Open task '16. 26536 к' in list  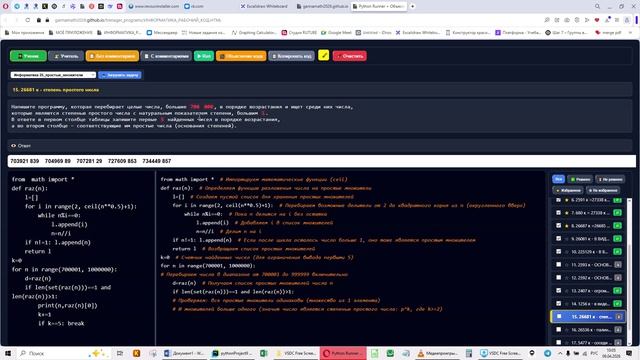click(x=591, y=329)
